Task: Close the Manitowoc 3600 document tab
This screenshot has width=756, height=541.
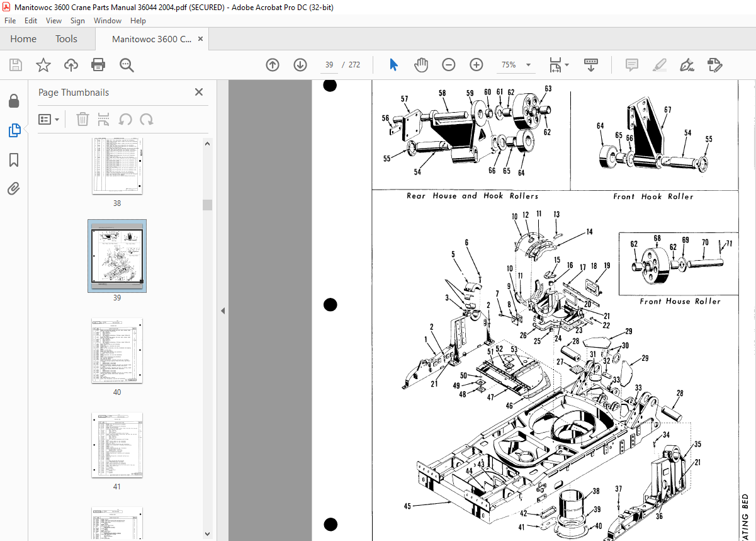Action: pyautogui.click(x=201, y=39)
